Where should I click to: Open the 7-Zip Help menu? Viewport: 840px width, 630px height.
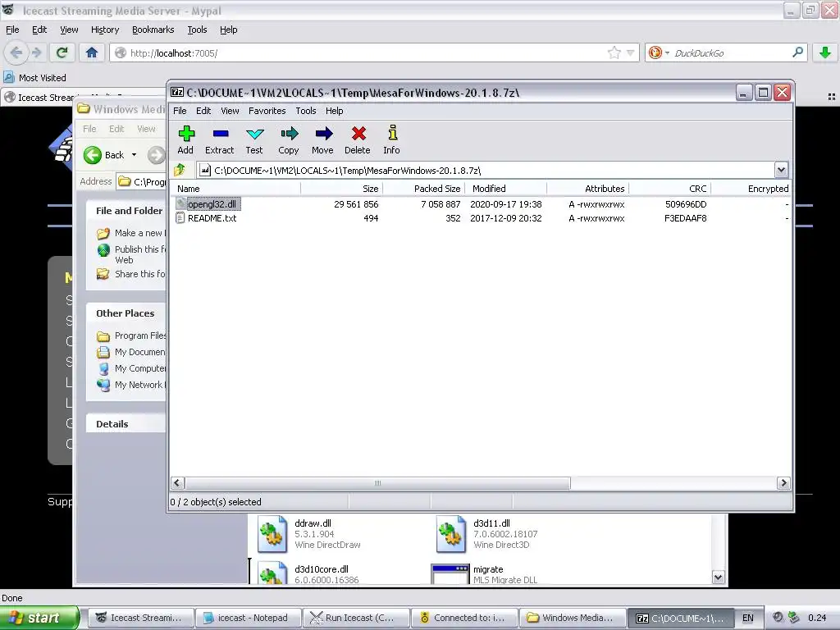point(335,111)
